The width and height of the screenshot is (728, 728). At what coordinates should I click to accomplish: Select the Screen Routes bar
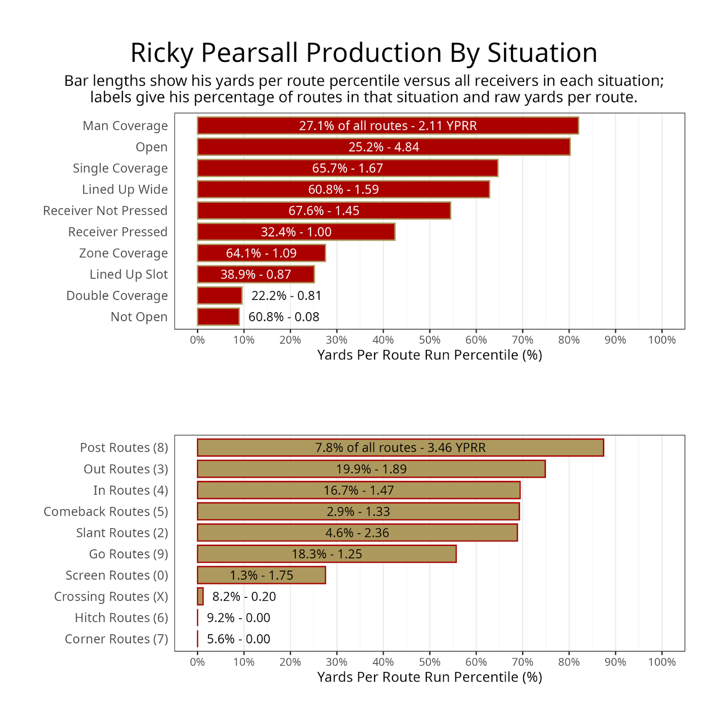[262, 575]
